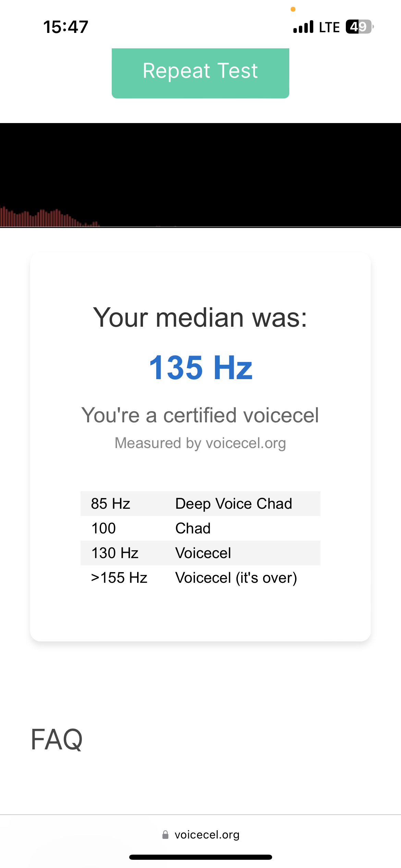Tap the lock icon beside voicecel.org
This screenshot has height=868, width=401.
[165, 835]
